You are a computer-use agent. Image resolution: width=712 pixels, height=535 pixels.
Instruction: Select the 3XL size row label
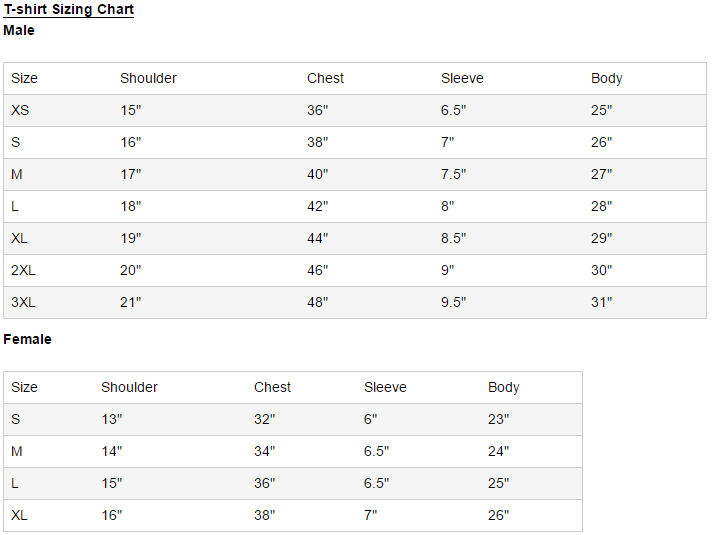[23, 302]
